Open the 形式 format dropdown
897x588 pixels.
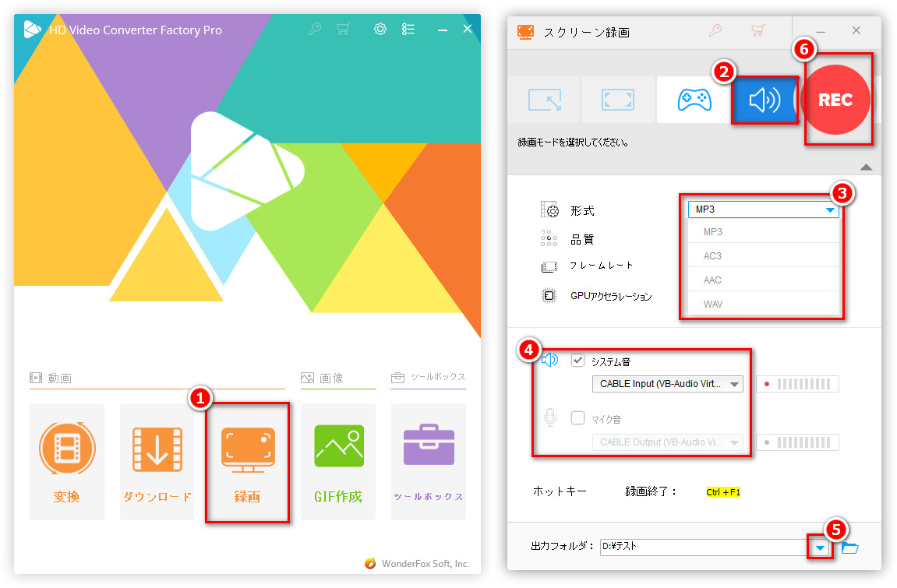(828, 209)
